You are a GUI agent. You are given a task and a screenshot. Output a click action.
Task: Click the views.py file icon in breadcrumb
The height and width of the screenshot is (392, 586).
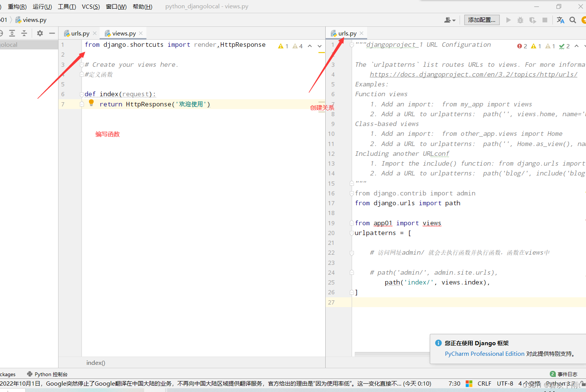[x=18, y=20]
